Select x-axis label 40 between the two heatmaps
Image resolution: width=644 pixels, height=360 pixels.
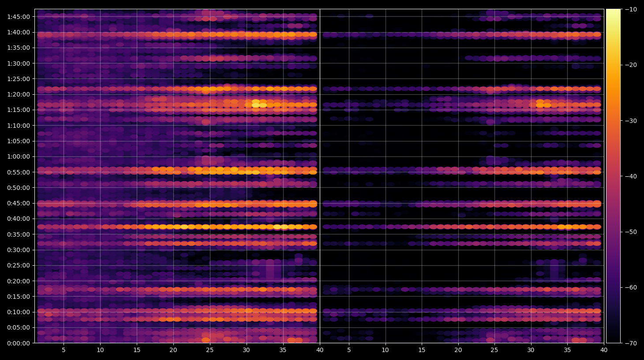320,350
